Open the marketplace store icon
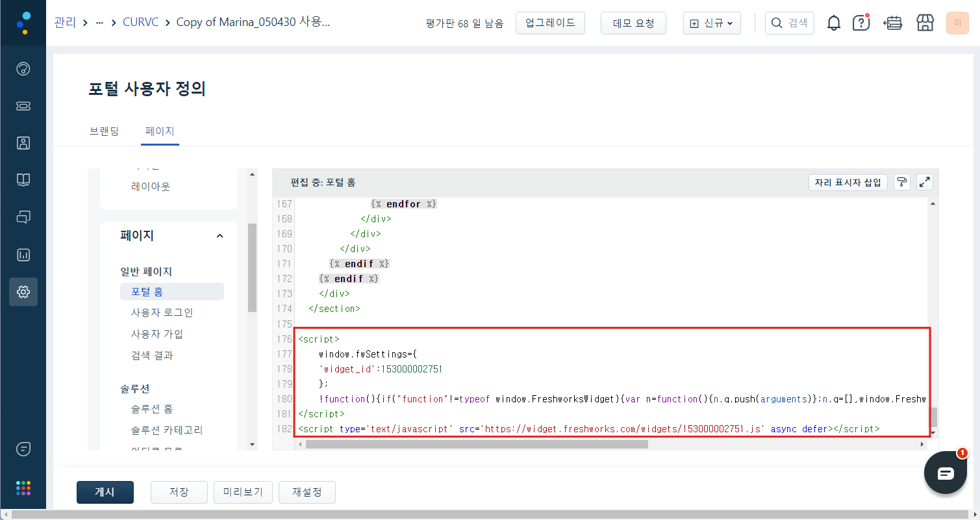The image size is (980, 520). [x=925, y=23]
